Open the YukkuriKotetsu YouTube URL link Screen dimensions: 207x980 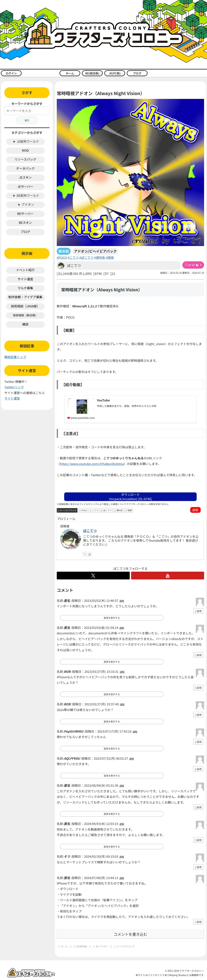[x=92, y=464]
